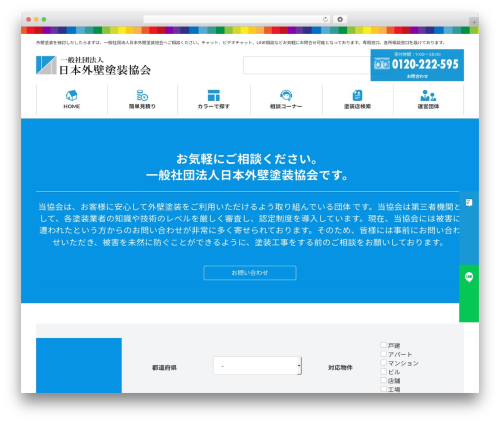
Task: Click the HOME house icon
Action: [x=72, y=95]
